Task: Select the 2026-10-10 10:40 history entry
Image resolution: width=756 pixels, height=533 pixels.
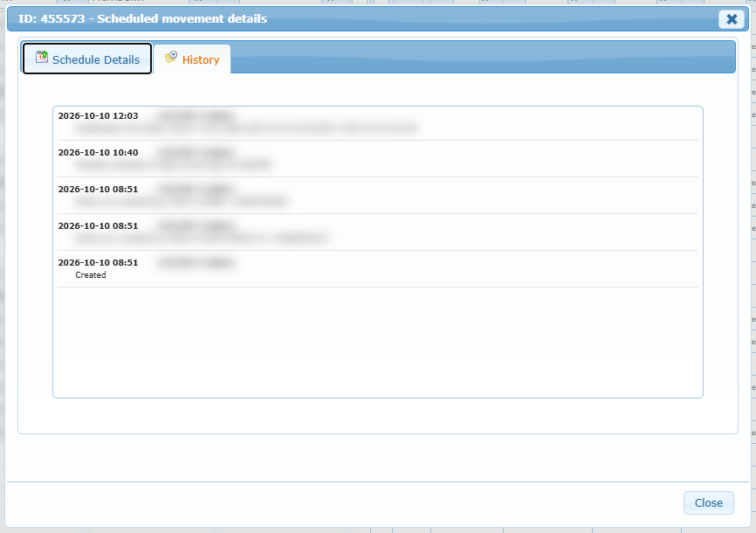Action: (378, 159)
